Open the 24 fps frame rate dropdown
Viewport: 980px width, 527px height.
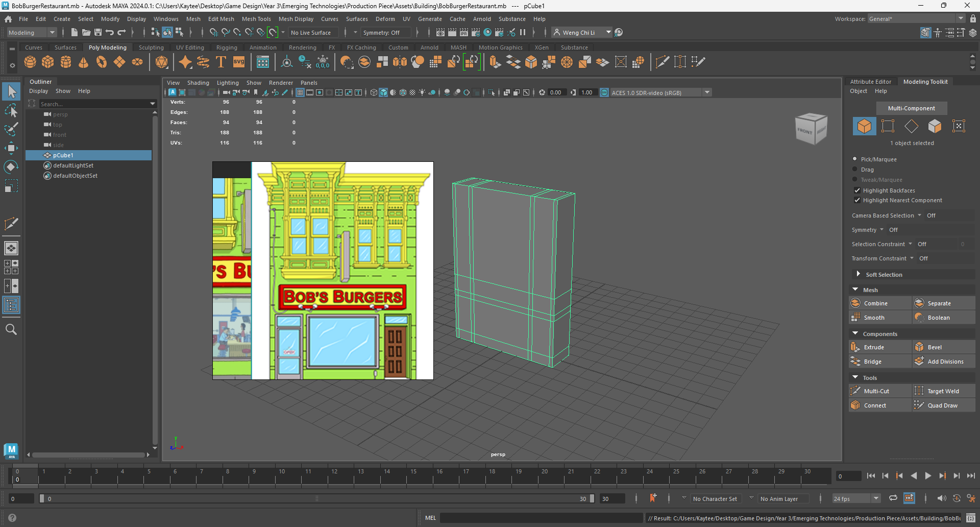[x=856, y=499]
